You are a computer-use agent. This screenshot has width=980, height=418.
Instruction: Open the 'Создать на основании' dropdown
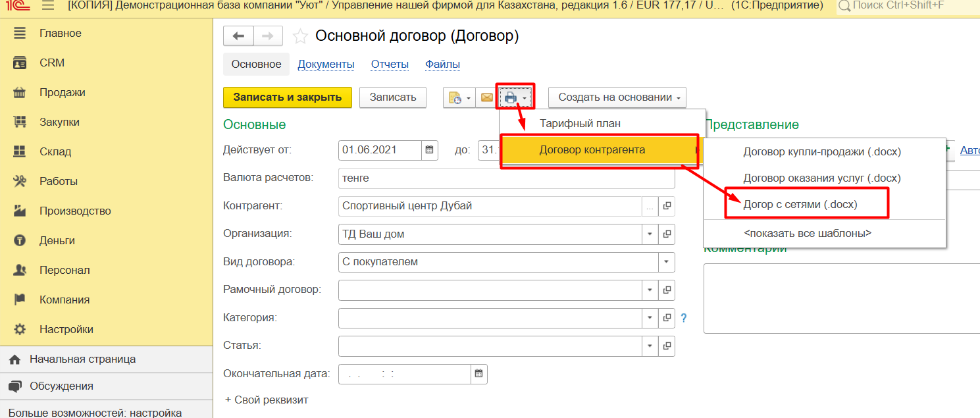[x=617, y=97]
